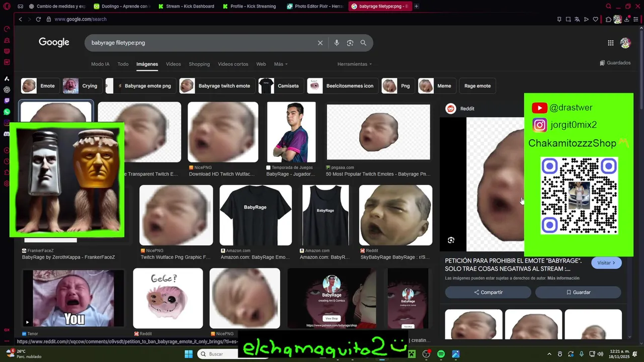Open the Photos app in the taskbar
The image size is (644, 362).
click(455, 354)
